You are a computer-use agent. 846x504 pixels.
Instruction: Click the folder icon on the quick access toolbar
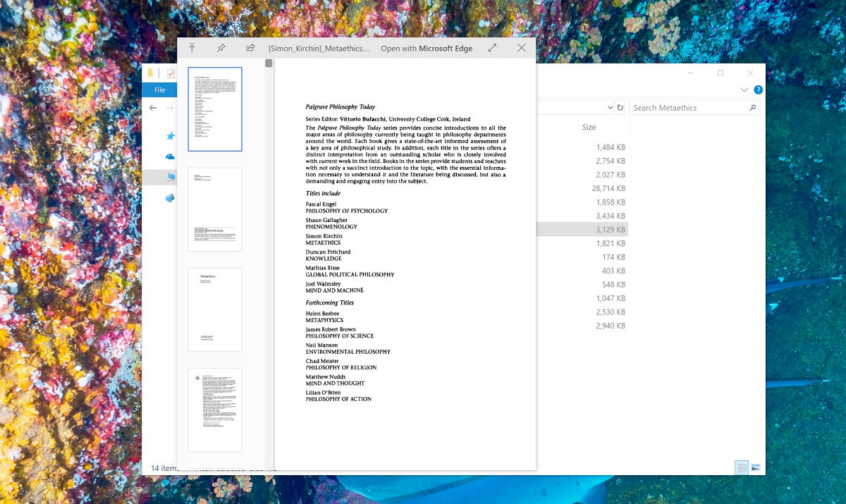[x=150, y=72]
